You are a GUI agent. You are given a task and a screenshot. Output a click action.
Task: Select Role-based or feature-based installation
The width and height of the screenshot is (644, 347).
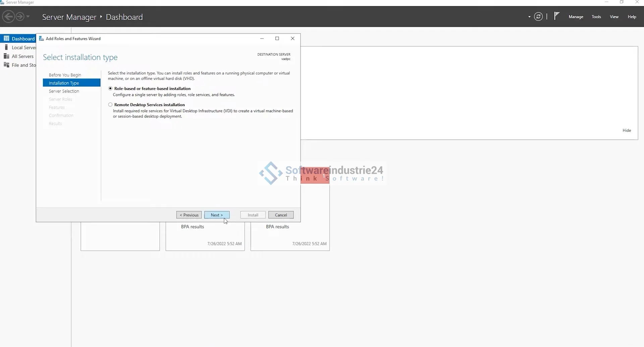click(x=110, y=89)
